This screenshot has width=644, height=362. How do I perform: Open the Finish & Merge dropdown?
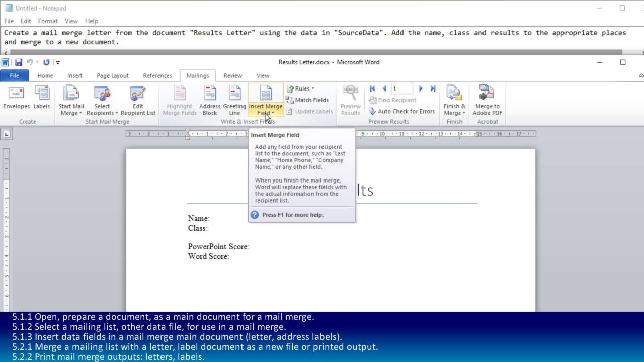(454, 101)
